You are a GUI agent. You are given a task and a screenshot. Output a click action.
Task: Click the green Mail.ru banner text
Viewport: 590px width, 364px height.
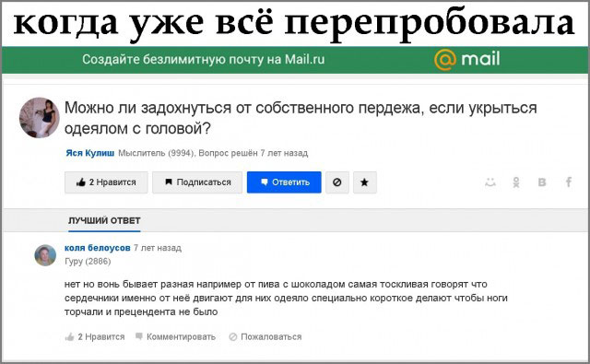203,59
